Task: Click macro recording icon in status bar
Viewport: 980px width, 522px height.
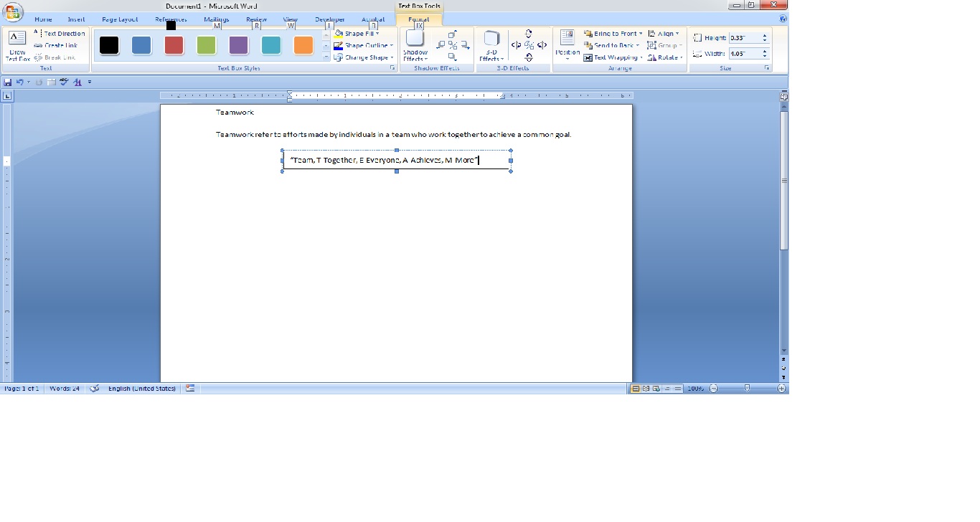Action: point(190,389)
